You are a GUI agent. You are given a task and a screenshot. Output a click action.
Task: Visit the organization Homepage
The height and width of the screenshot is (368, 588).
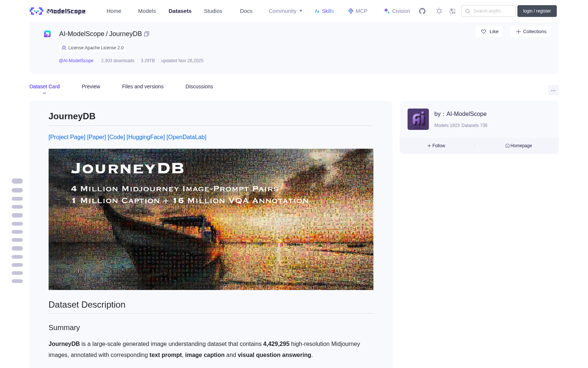click(519, 146)
